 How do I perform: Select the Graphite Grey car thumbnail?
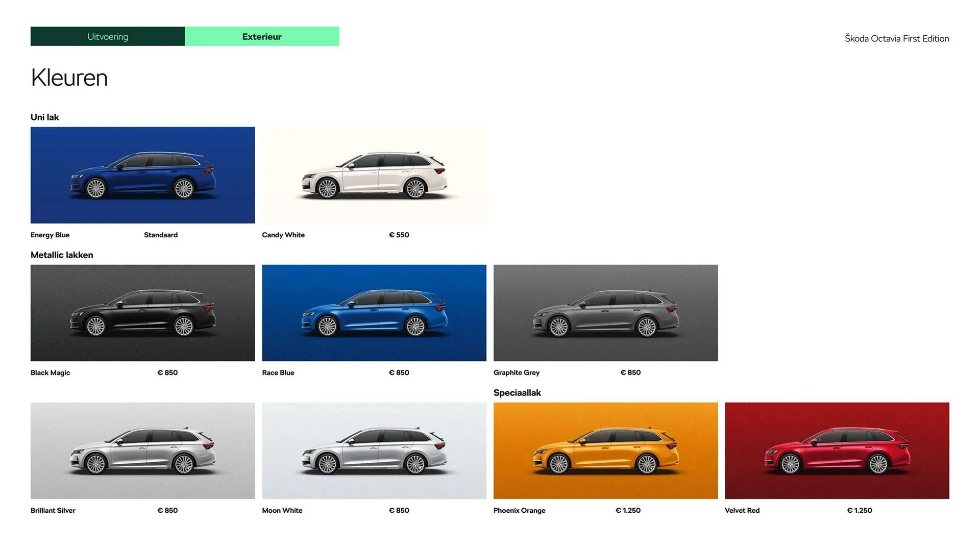coord(605,313)
